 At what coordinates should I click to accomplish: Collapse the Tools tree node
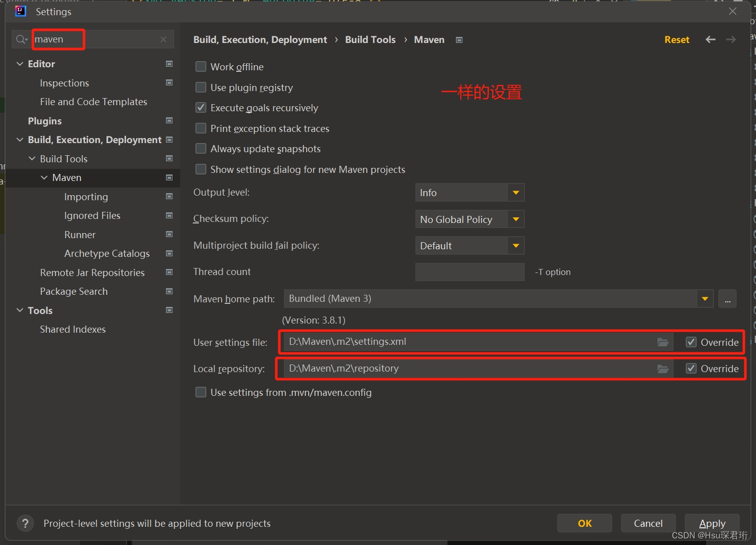20,310
